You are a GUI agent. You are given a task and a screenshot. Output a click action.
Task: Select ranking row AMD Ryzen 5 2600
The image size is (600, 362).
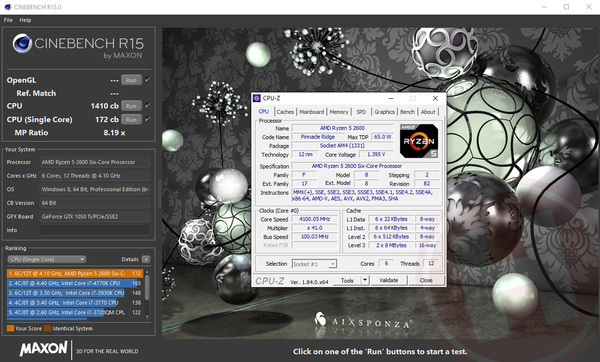click(75, 274)
